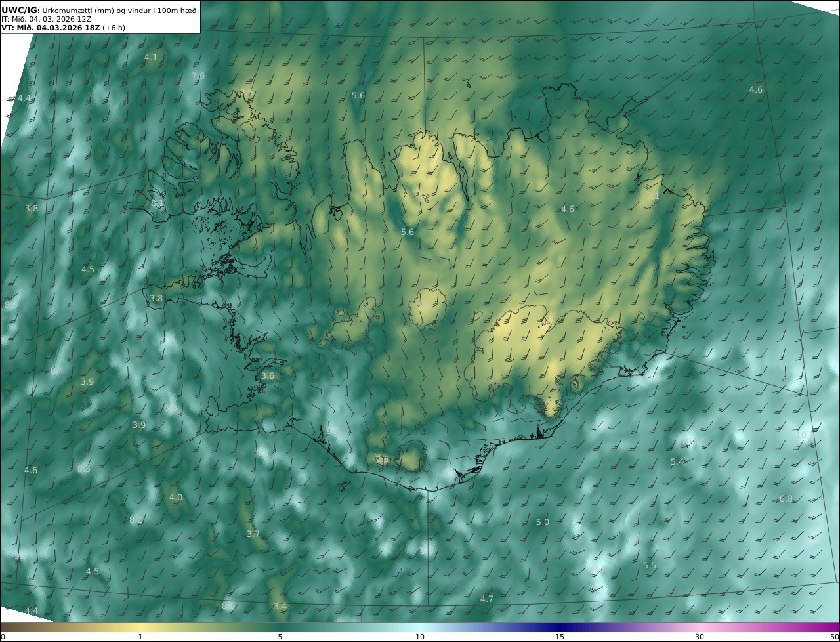
Task: Select the 7.6 value label
Action: coord(198,76)
